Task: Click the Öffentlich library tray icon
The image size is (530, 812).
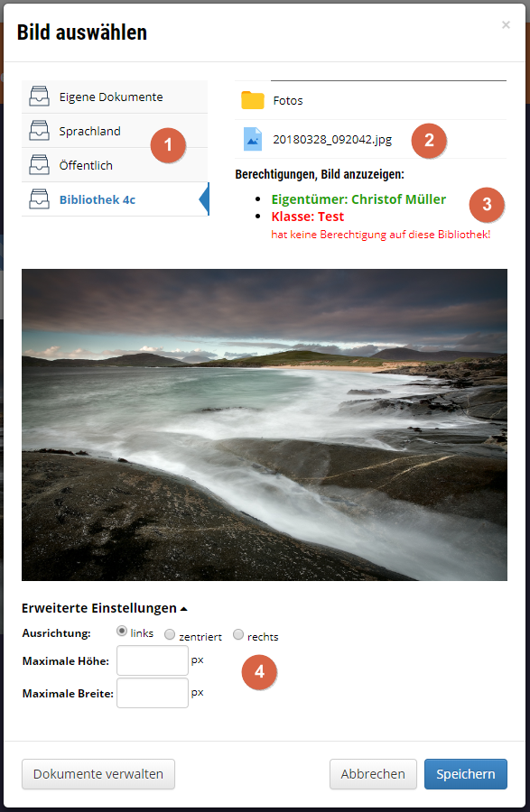Action: (40, 165)
